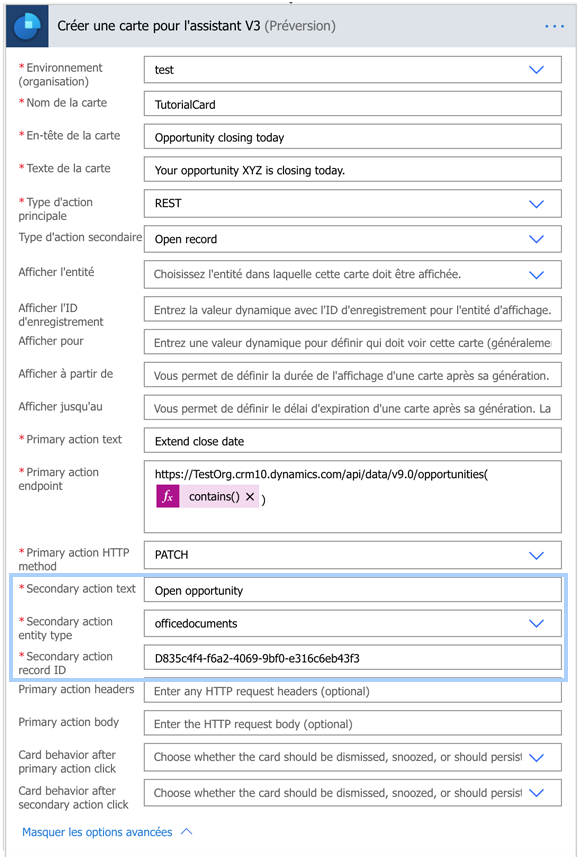Click the chevron beside Masquer les options avancées

(x=186, y=831)
